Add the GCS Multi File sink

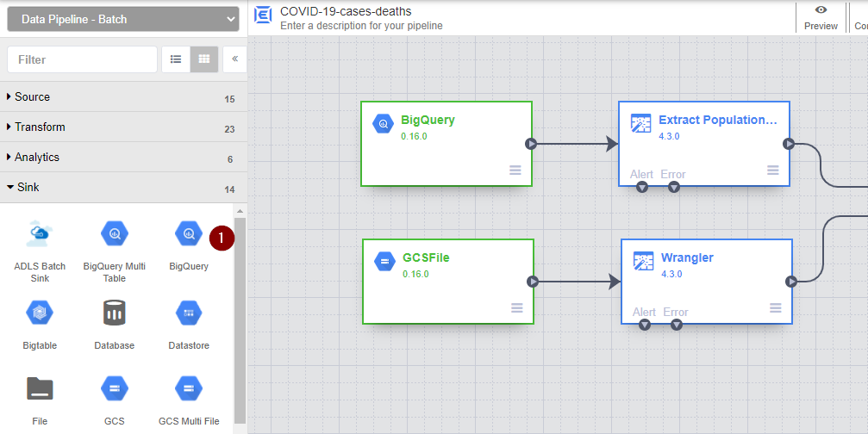pyautogui.click(x=189, y=400)
